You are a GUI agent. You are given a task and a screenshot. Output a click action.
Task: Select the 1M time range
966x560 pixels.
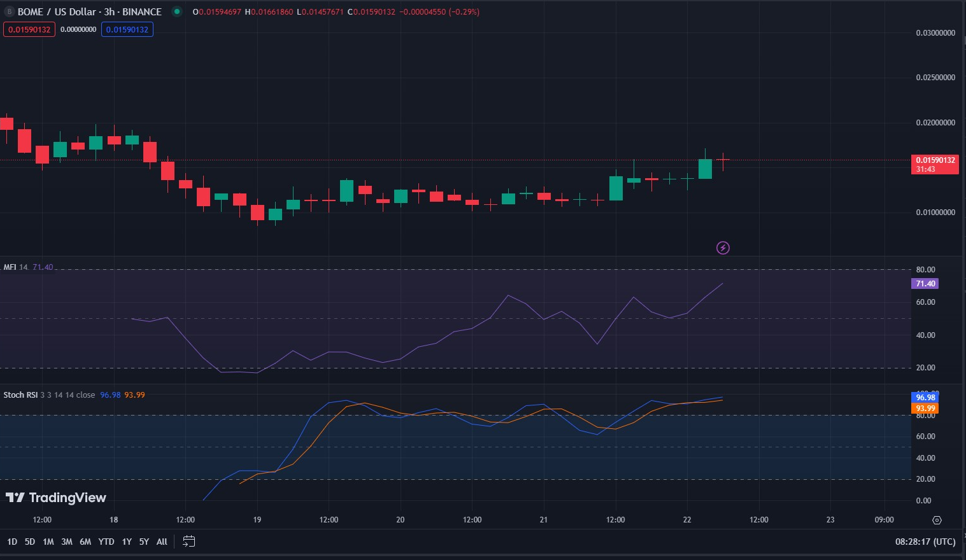(x=48, y=542)
